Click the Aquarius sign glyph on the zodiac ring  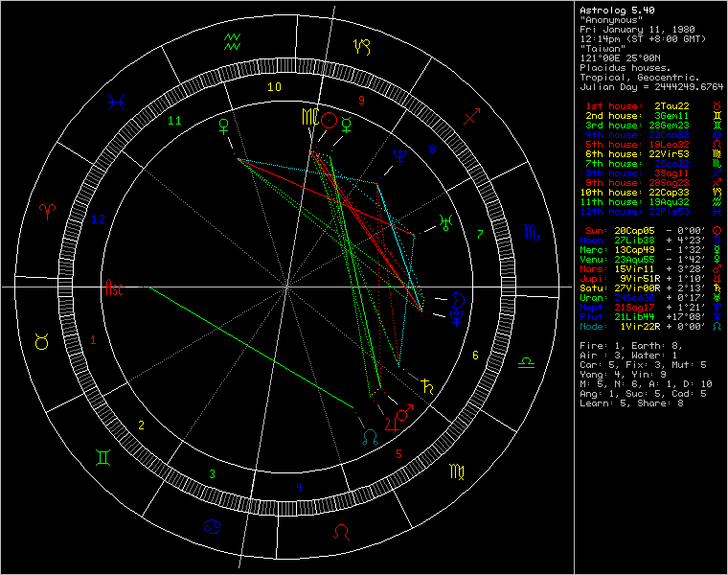tap(232, 42)
